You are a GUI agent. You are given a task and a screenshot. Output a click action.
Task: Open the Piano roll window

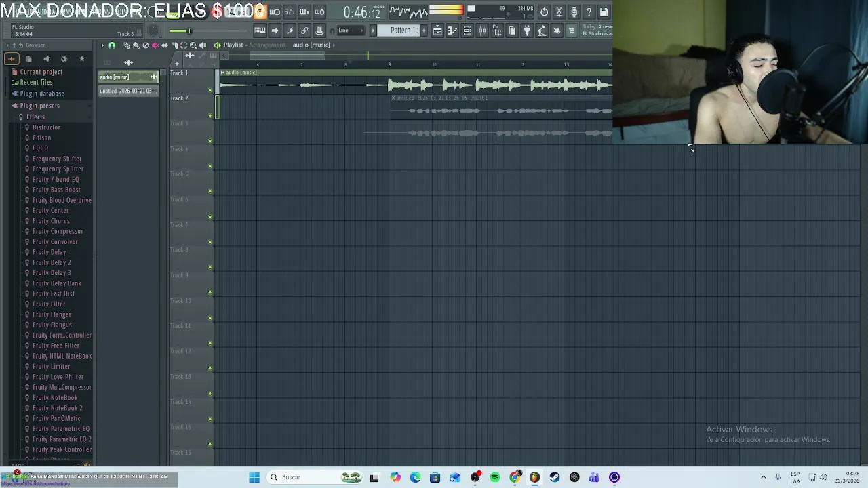[x=452, y=30]
